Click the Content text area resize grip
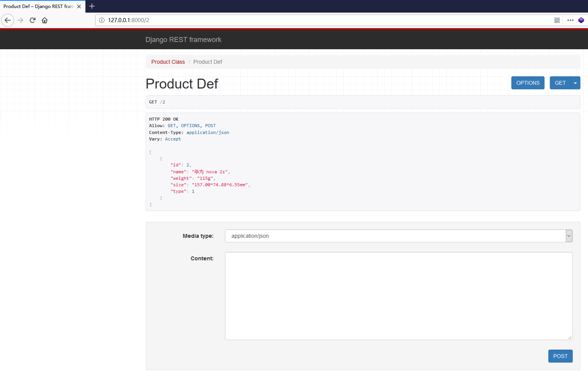Viewport: 588px width, 379px height. pos(570,337)
